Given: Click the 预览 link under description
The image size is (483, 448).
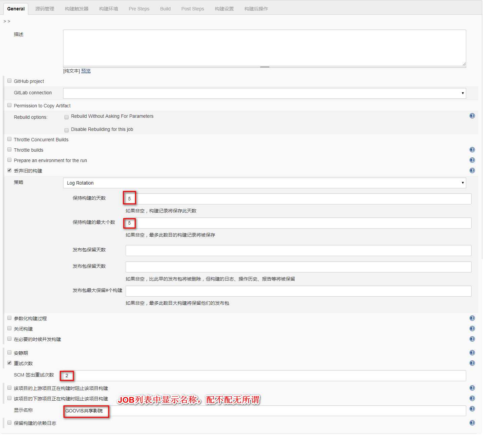Looking at the screenshot, I should [86, 71].
